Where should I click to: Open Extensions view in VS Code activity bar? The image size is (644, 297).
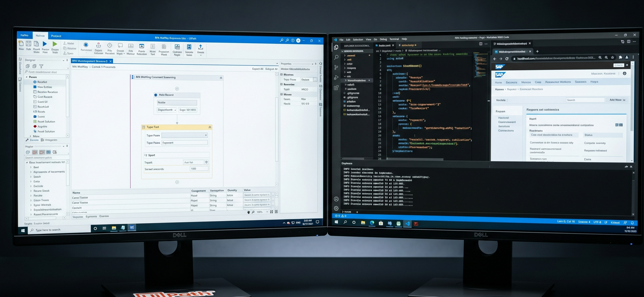[x=336, y=88]
